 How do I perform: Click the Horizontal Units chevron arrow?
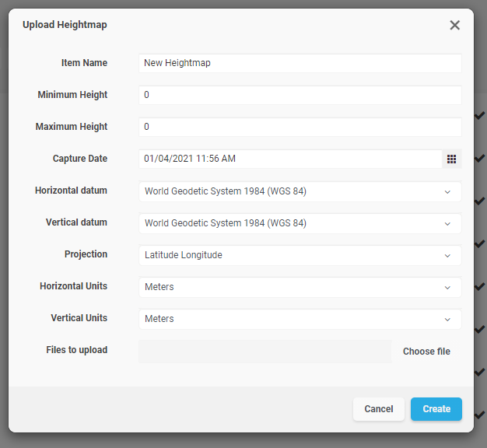click(447, 287)
